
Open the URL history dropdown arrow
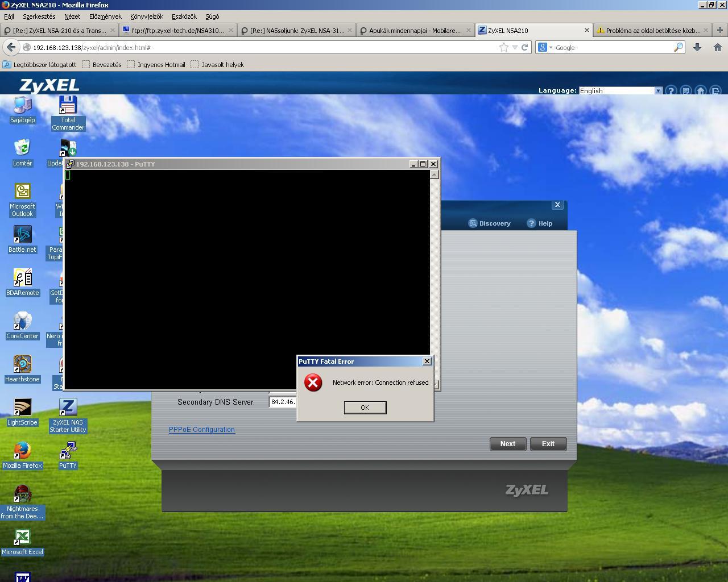pyautogui.click(x=515, y=47)
